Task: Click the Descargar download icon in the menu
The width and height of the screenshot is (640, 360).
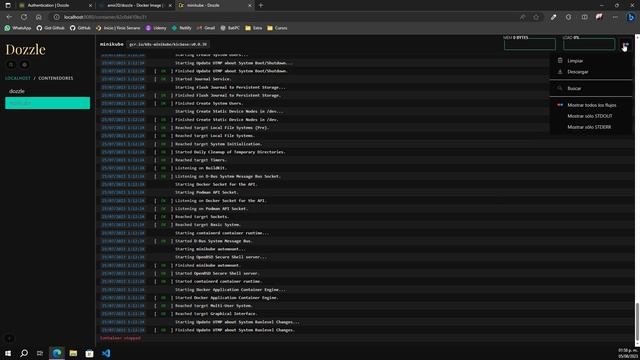Action: (560, 71)
